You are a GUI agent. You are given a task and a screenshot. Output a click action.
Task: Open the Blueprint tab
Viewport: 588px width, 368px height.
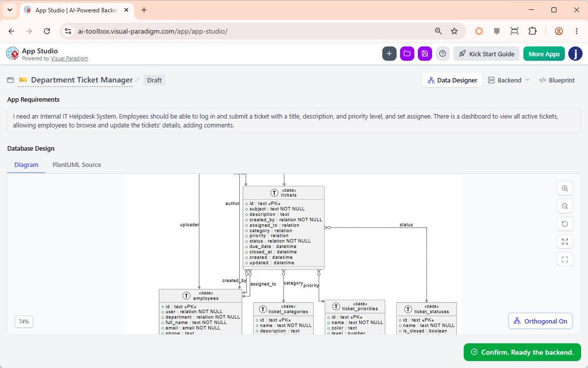pos(557,80)
